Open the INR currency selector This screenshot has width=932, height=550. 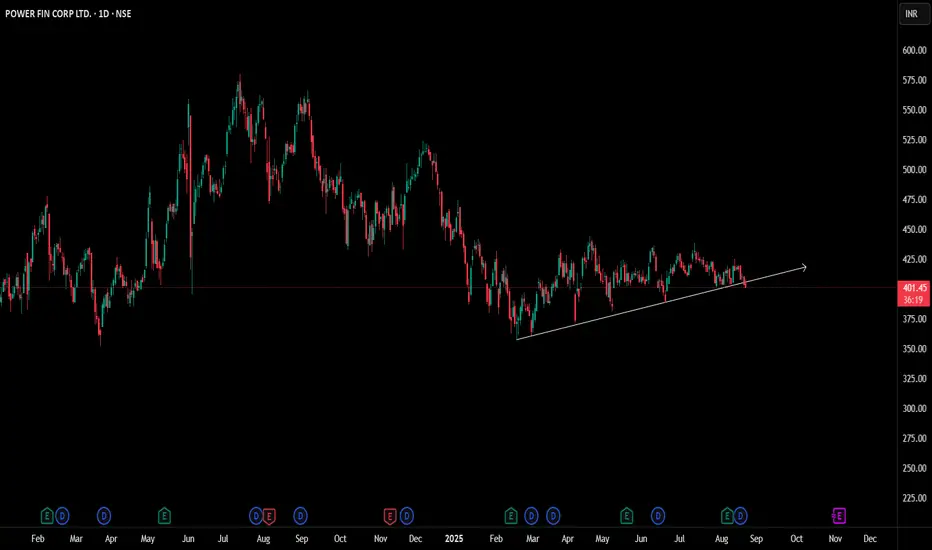click(913, 14)
